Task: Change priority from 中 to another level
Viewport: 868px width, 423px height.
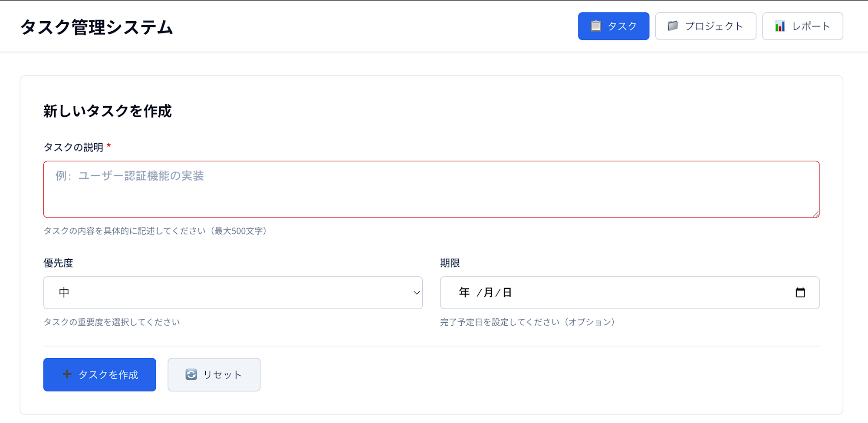Action: (x=232, y=292)
